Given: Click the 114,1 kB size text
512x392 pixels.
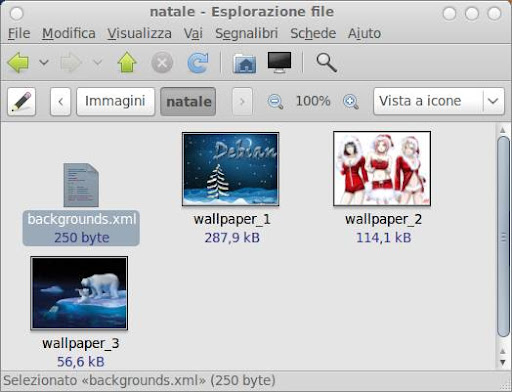Looking at the screenshot, I should click(383, 238).
